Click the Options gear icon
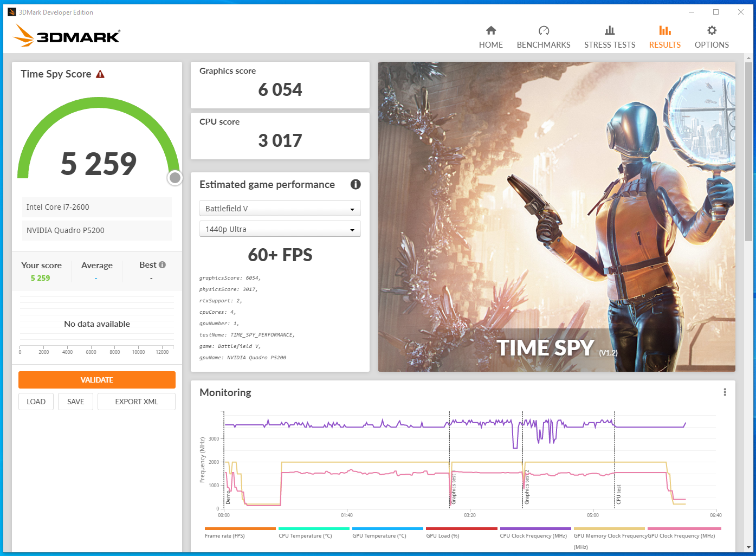Viewport: 756px width, 556px height. (712, 30)
